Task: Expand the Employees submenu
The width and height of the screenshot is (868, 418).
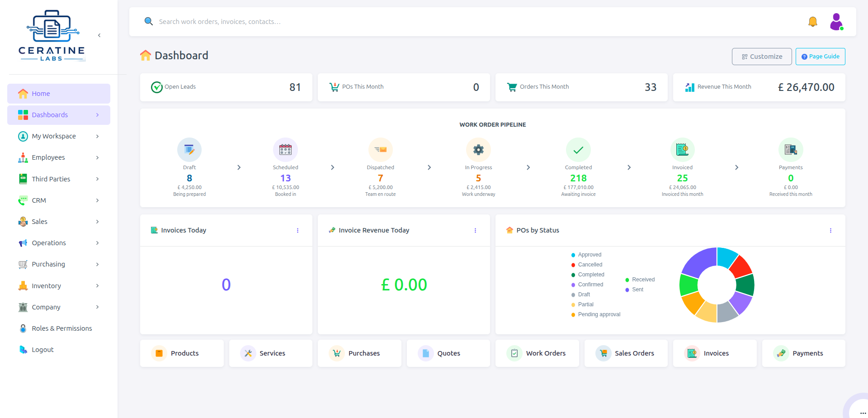Action: [x=97, y=157]
